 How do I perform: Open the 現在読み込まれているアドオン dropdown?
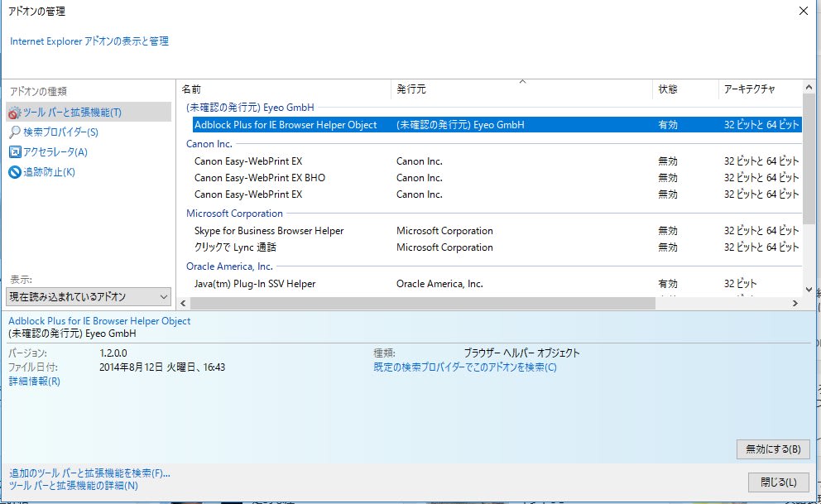pos(89,297)
